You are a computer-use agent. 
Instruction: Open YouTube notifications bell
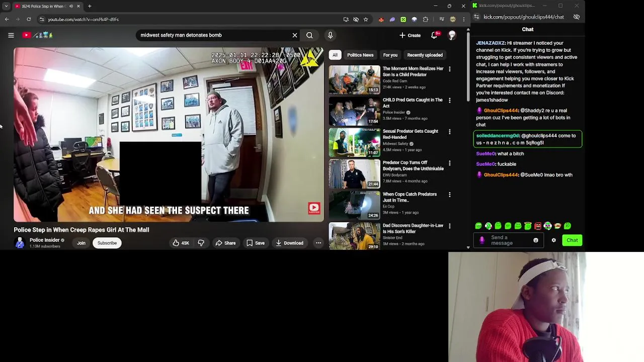434,35
